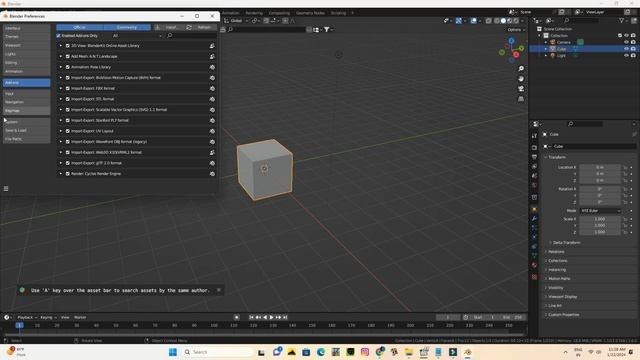
Task: Open File Explorer from taskbar
Action: pyautogui.click(x=409, y=352)
